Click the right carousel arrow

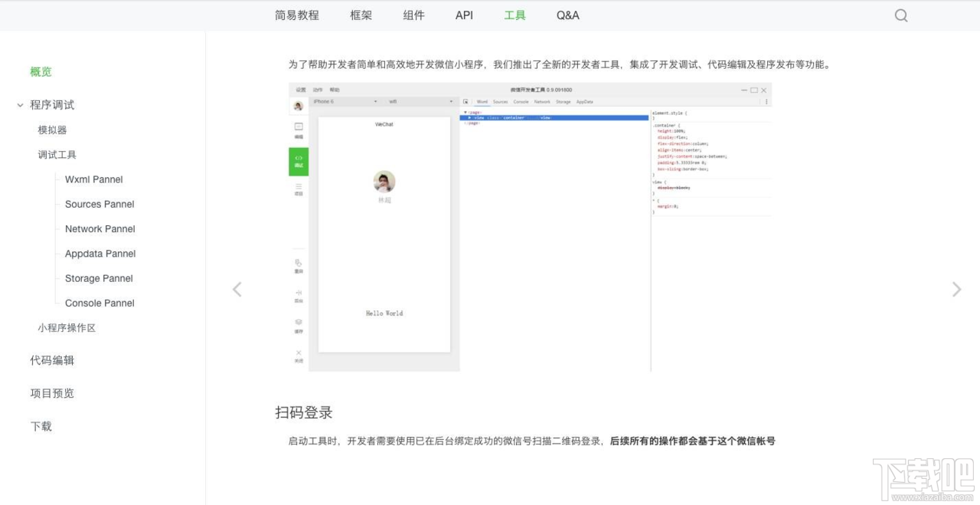956,289
